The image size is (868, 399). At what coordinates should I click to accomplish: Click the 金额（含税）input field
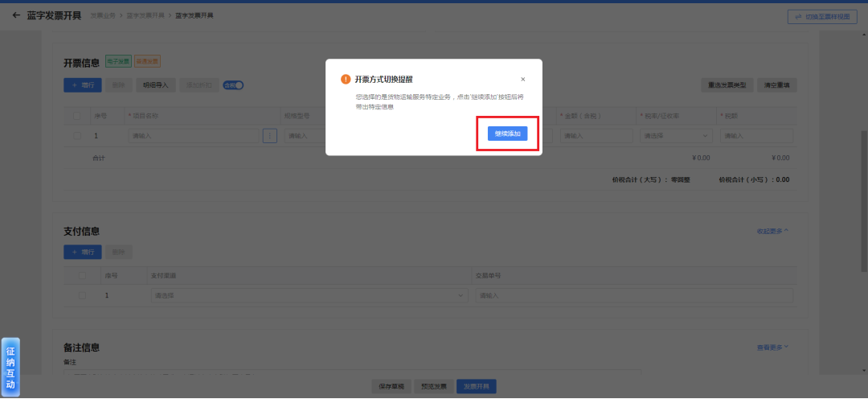(596, 136)
